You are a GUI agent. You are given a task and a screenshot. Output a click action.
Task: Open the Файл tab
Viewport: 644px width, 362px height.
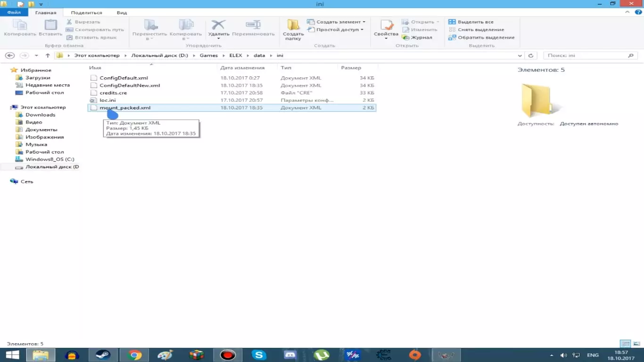tap(14, 13)
